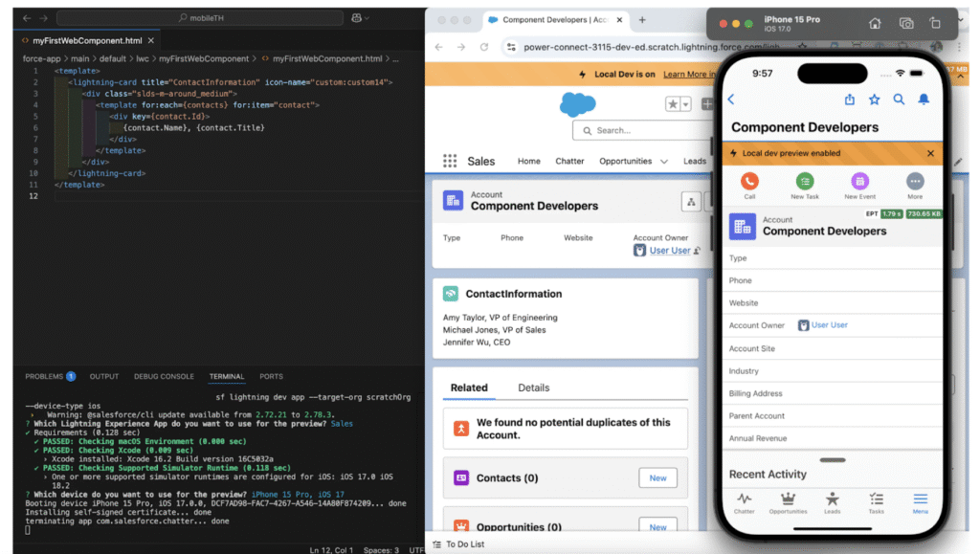This screenshot has width=980, height=554.
Task: Go forward in VS Code navigation history
Action: 43,18
